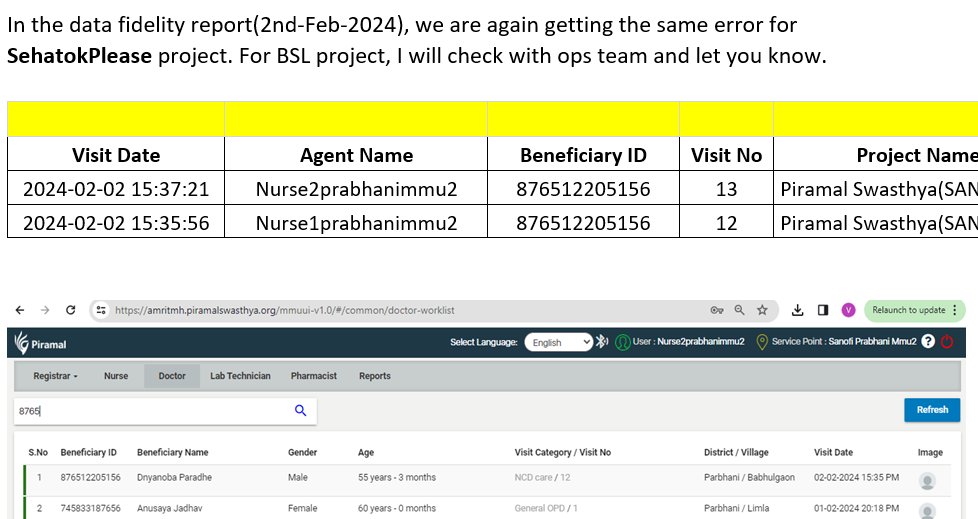Click visit date 02-02-2024 15:35 PM
Viewport: 978px width, 519px height.
tap(856, 478)
